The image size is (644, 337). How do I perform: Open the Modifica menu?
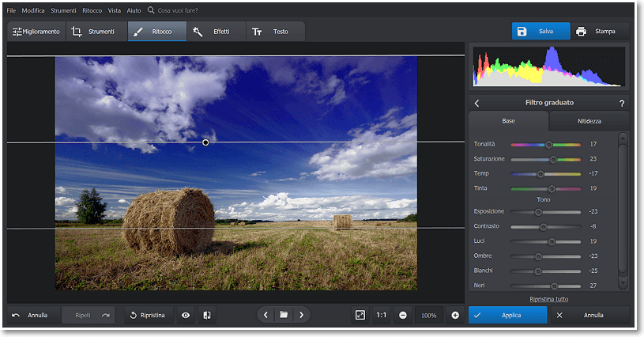tap(33, 10)
